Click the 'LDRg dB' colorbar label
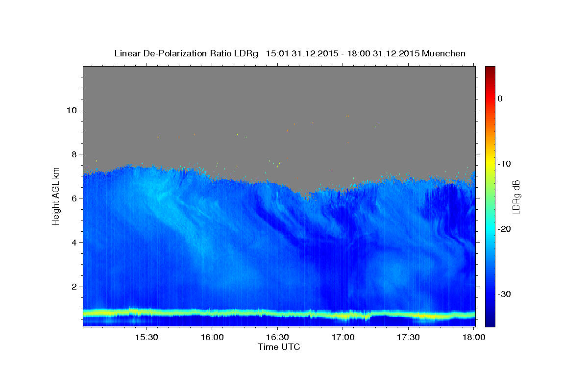The height and width of the screenshot is (392, 588). pyautogui.click(x=515, y=197)
